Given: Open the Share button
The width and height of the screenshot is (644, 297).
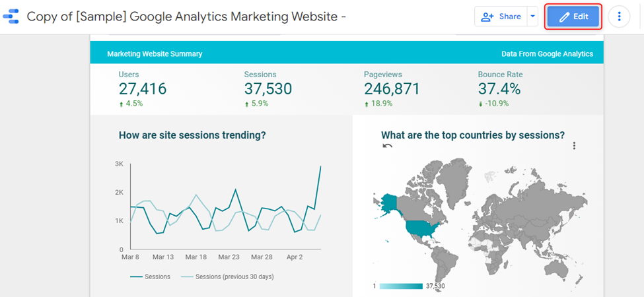Looking at the screenshot, I should [x=501, y=16].
